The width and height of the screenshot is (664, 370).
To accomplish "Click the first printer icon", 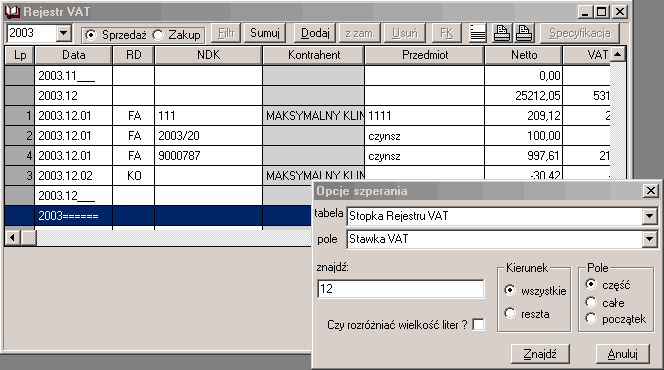I will pos(502,33).
